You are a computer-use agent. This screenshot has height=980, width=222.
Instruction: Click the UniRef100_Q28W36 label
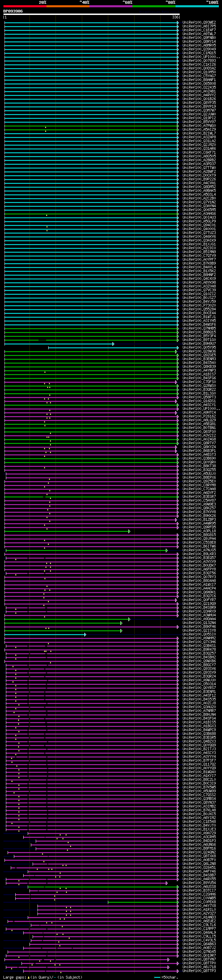coord(199,351)
